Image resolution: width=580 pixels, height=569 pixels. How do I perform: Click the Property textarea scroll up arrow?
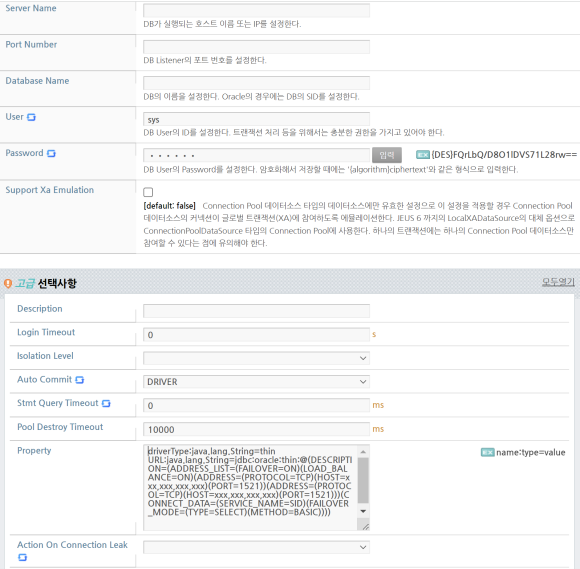[x=363, y=452]
